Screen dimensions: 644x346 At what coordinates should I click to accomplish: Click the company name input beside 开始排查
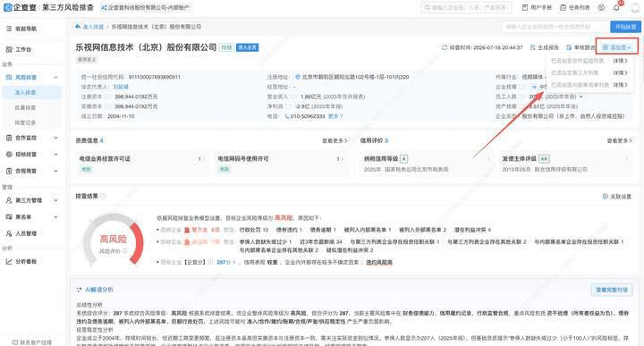(555, 27)
